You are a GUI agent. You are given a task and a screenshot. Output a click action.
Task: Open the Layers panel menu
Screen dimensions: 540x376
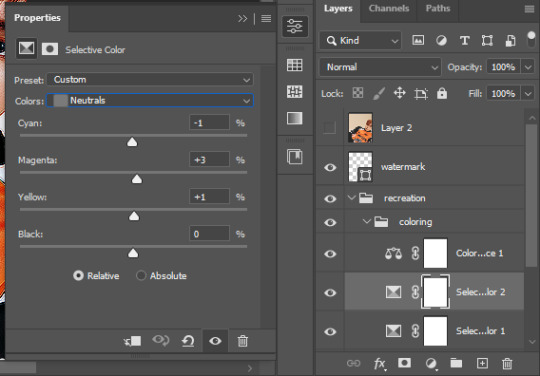tap(530, 9)
